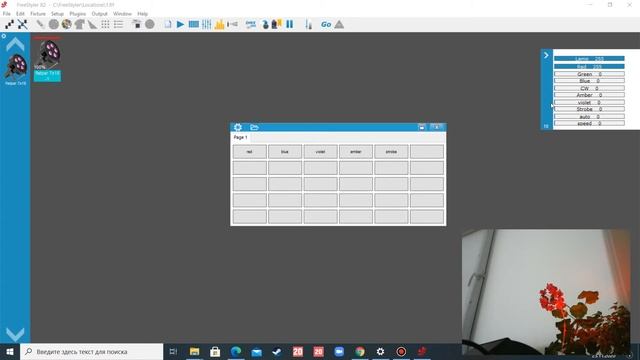640x360 pixels.
Task: Click the Windows Start button
Action: tap(10, 351)
